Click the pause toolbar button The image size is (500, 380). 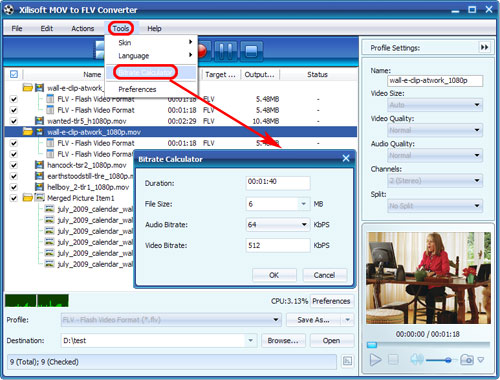(226, 51)
